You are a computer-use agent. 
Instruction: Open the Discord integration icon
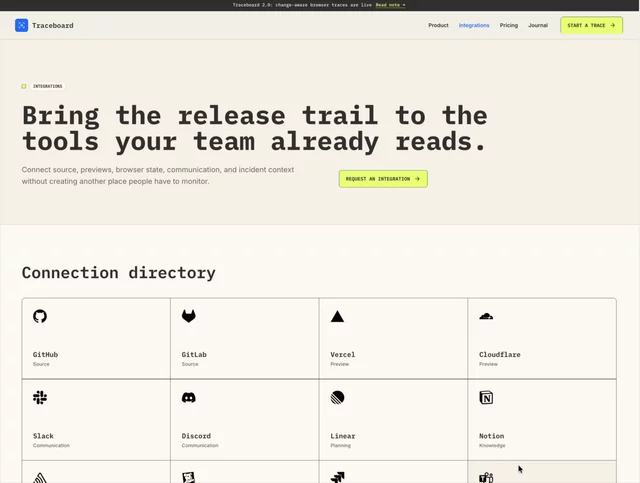tap(189, 398)
